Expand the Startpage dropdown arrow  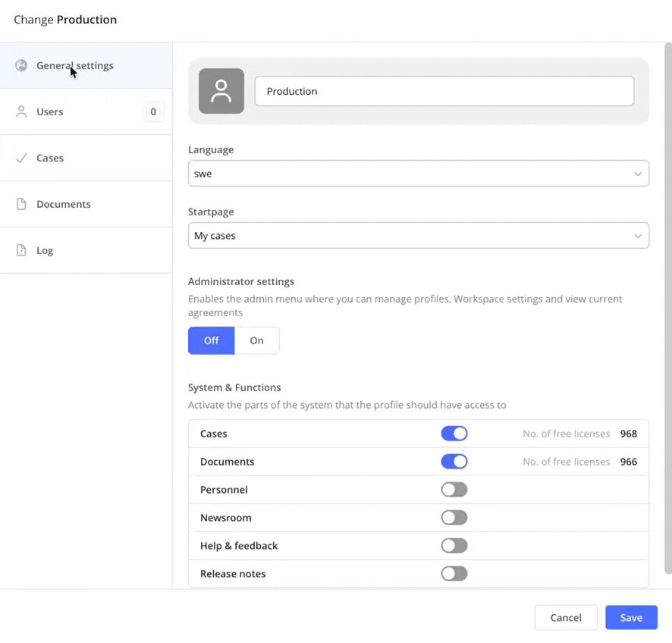tap(638, 236)
